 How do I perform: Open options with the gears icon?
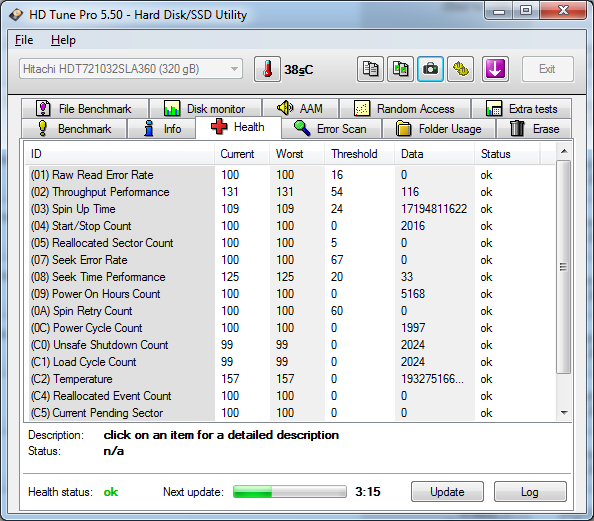[460, 69]
